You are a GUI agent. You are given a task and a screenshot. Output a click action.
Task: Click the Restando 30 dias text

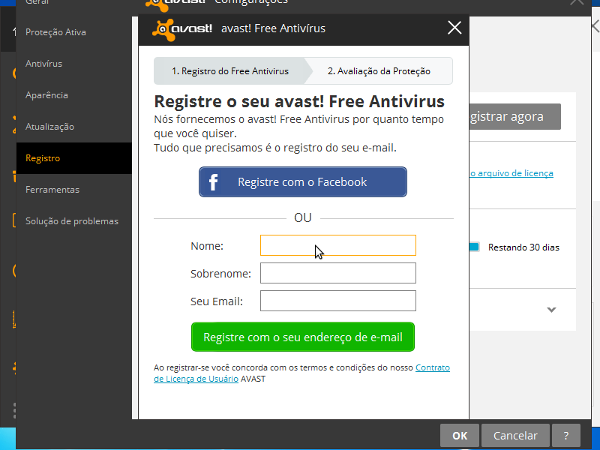[x=523, y=248]
